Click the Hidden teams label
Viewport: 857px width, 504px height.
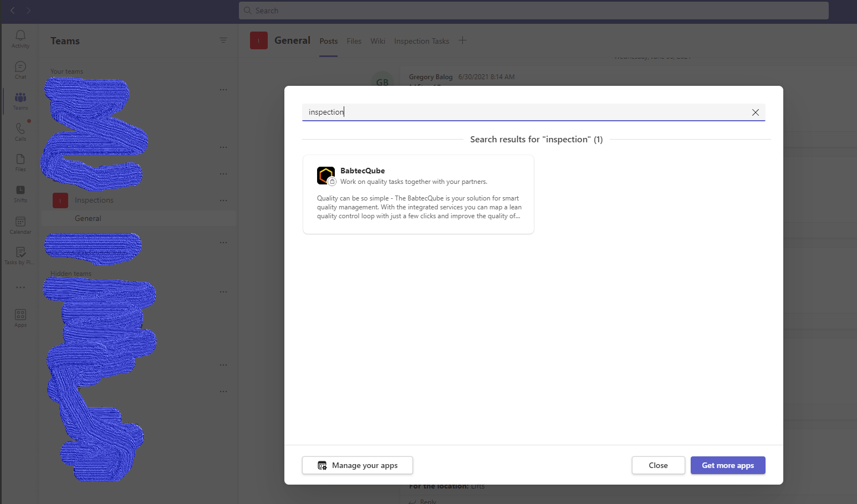point(71,274)
